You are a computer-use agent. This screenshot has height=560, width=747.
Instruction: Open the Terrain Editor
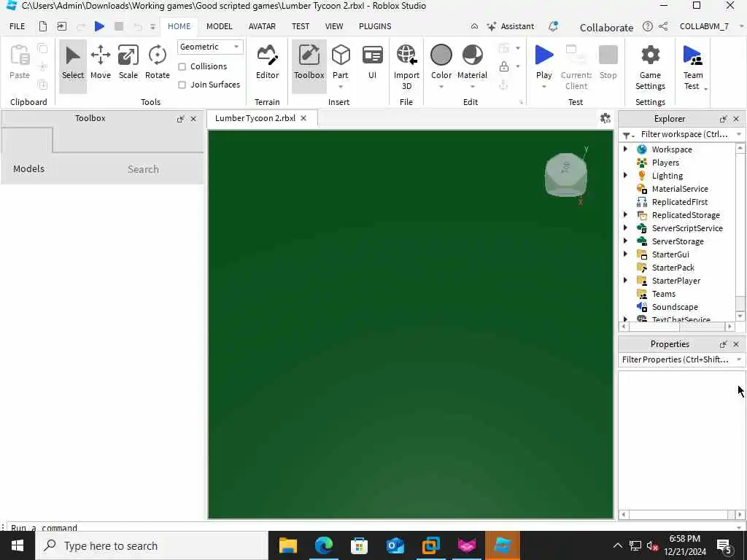[x=267, y=63]
